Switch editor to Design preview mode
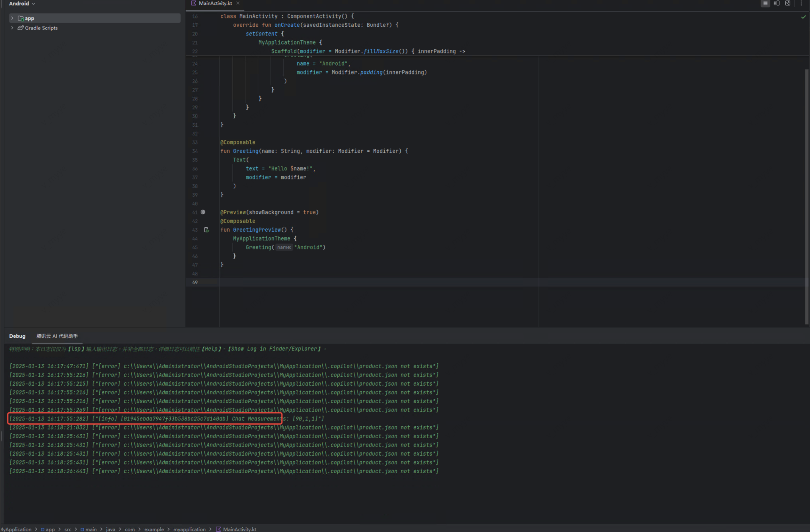The width and height of the screenshot is (810, 532). pos(787,3)
